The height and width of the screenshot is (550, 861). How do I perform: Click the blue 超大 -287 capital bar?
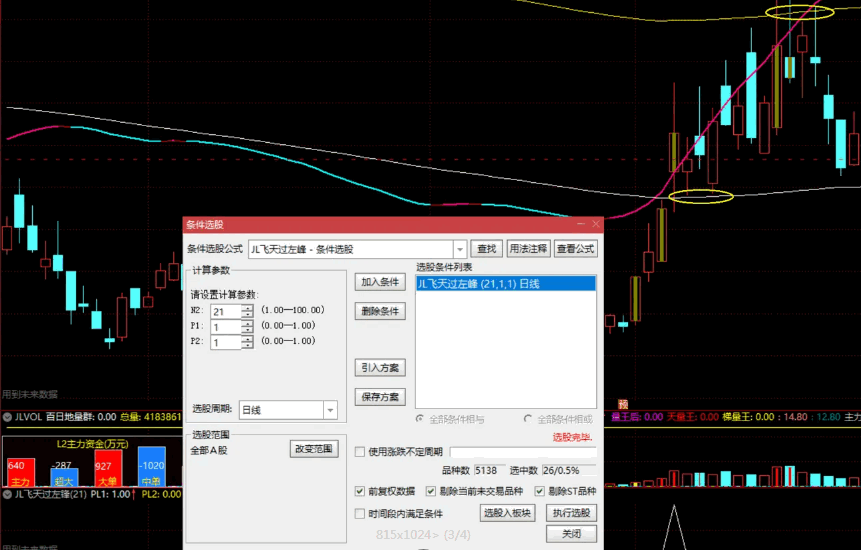point(64,478)
